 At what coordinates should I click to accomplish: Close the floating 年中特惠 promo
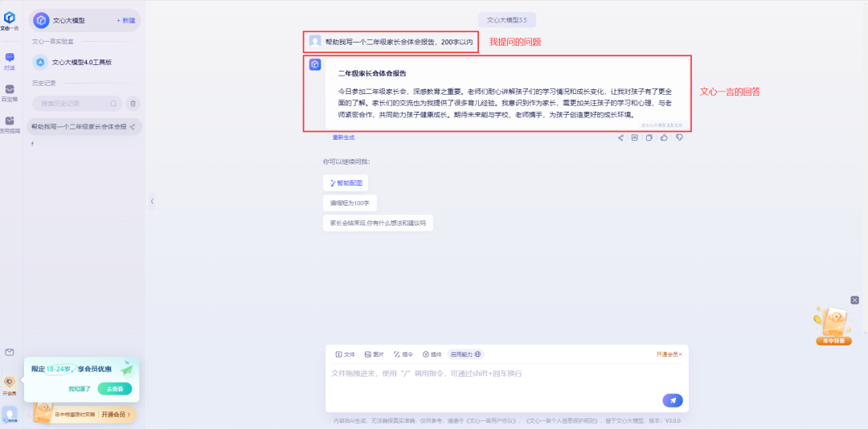[x=854, y=300]
